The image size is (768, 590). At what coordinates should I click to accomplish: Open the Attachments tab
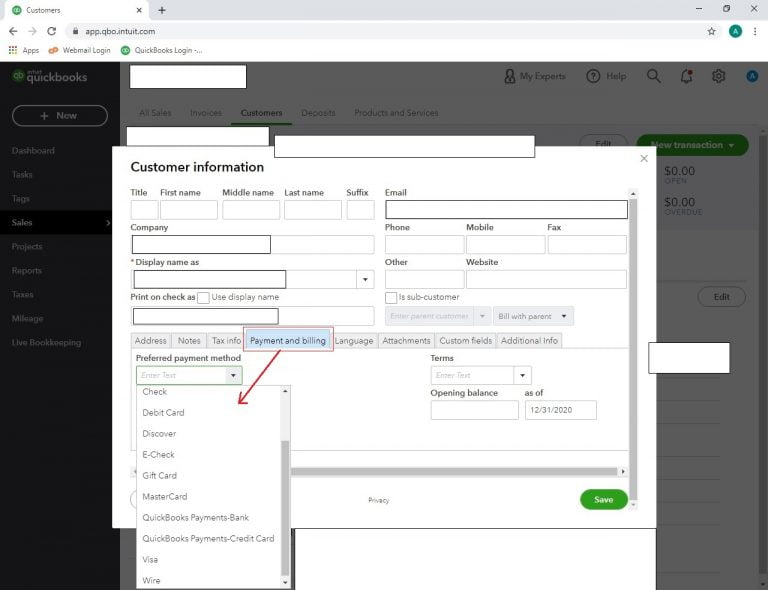(406, 340)
